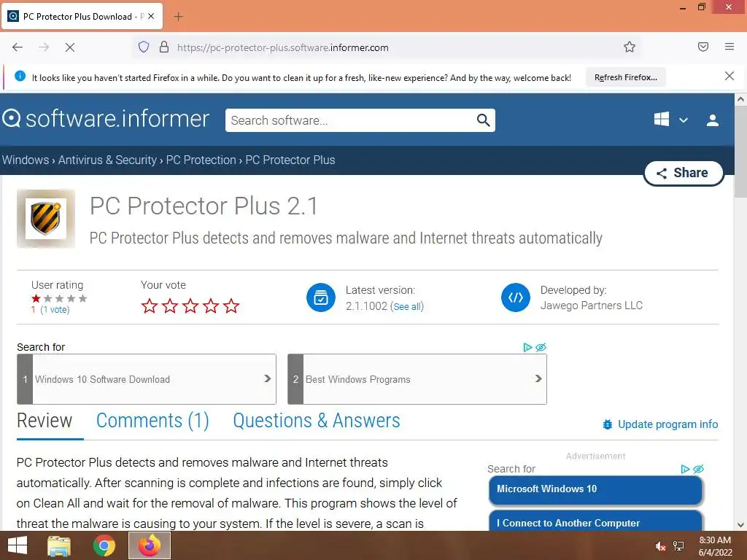The width and height of the screenshot is (747, 560).
Task: Click the Firefox taskbar icon
Action: tap(150, 545)
